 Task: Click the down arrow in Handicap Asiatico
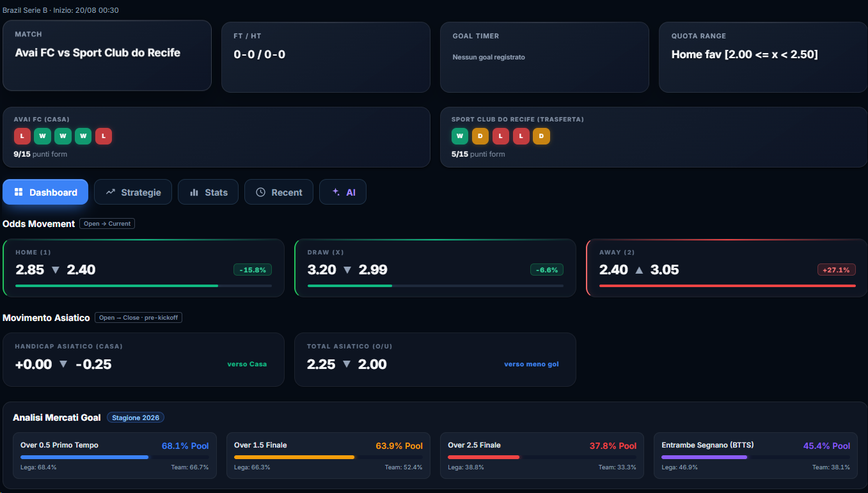(63, 364)
